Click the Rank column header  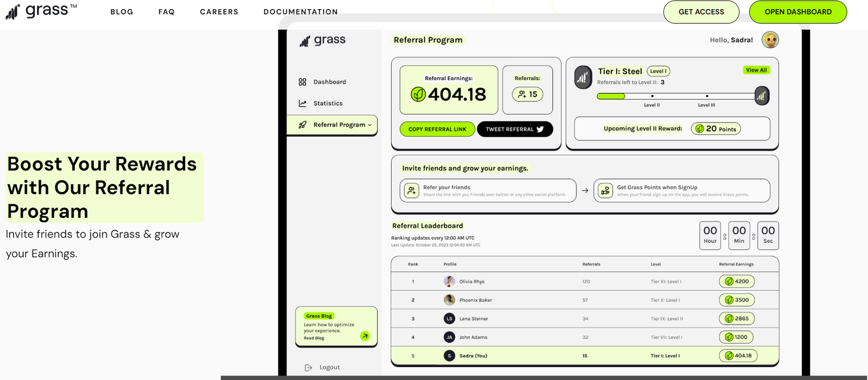tap(413, 265)
